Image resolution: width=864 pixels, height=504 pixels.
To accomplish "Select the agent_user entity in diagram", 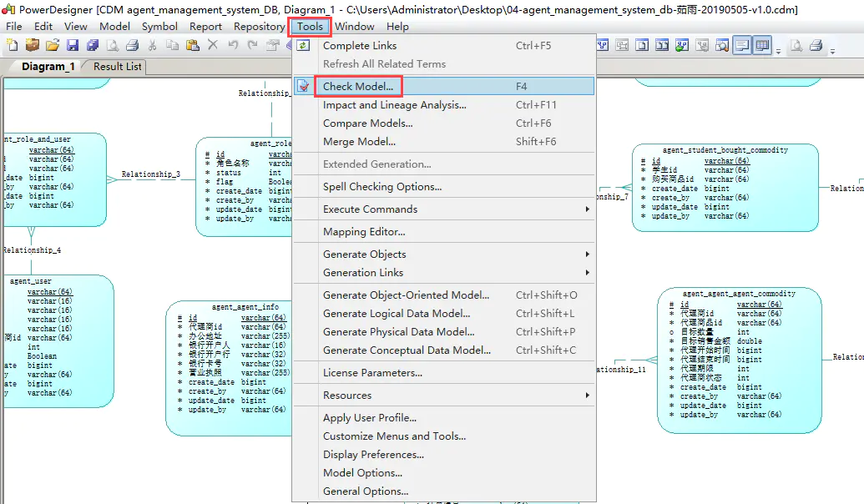I will [x=50, y=334].
